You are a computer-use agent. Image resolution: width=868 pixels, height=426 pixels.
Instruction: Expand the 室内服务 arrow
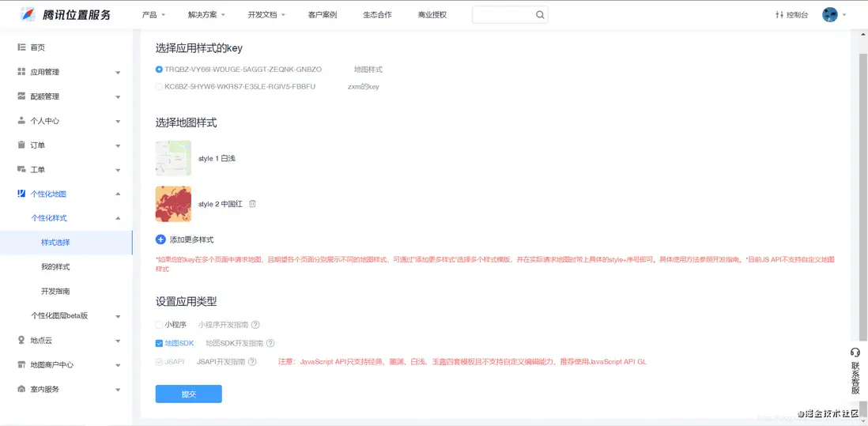pyautogui.click(x=118, y=390)
